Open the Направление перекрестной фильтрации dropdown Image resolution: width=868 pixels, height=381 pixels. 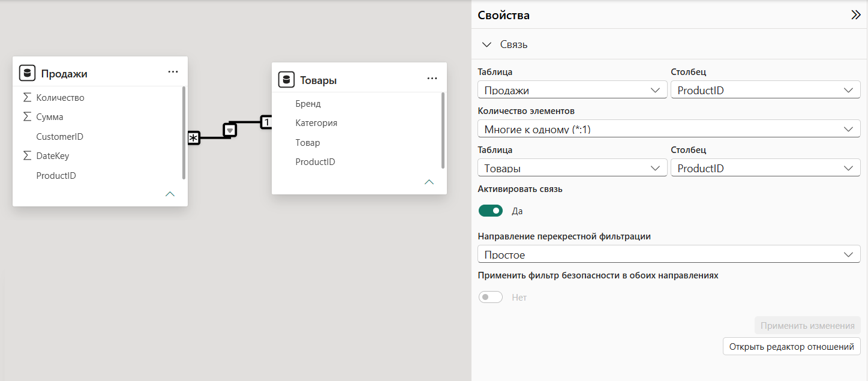(x=669, y=254)
